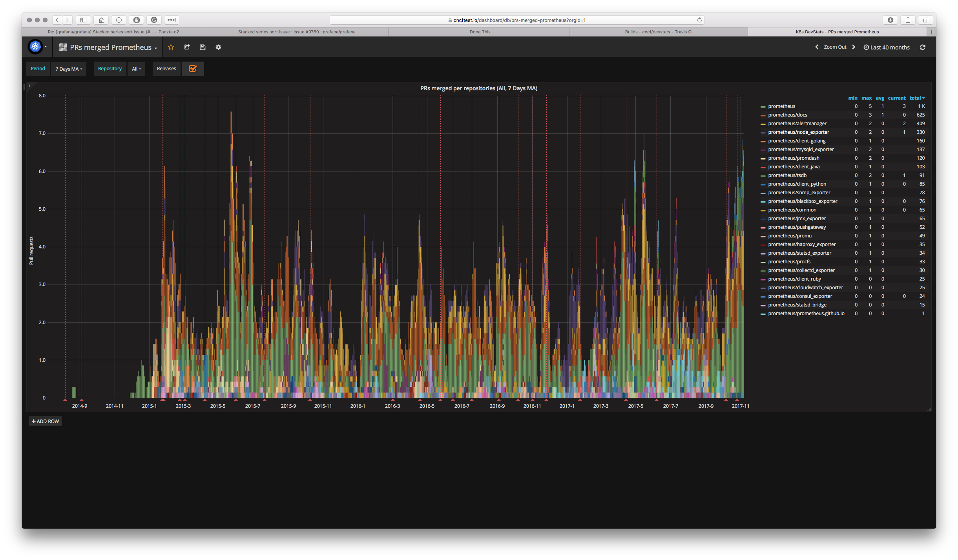The width and height of the screenshot is (958, 560).
Task: Expand the PRs merged Prometheus dashboard selector
Action: [x=111, y=47]
